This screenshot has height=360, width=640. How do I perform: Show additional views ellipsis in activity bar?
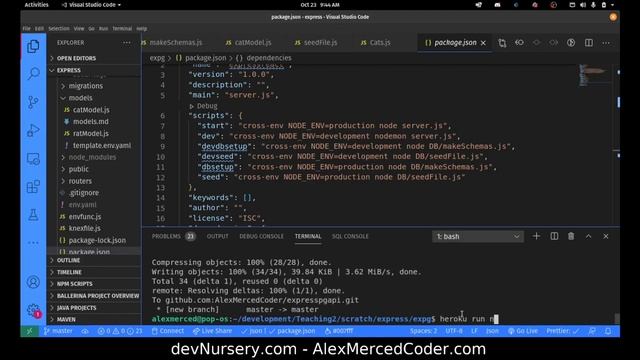(x=33, y=243)
